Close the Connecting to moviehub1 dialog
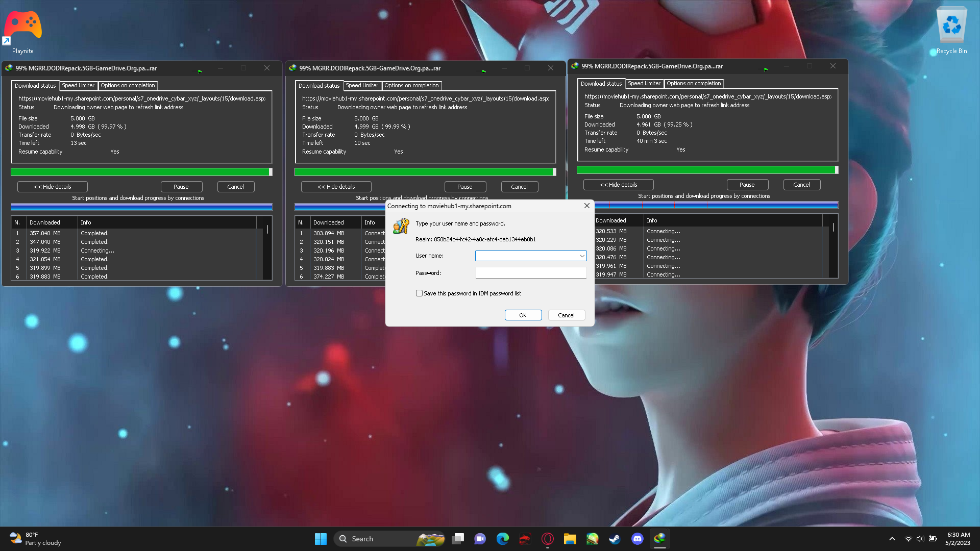Screen dimensions: 980x551 click(587, 206)
